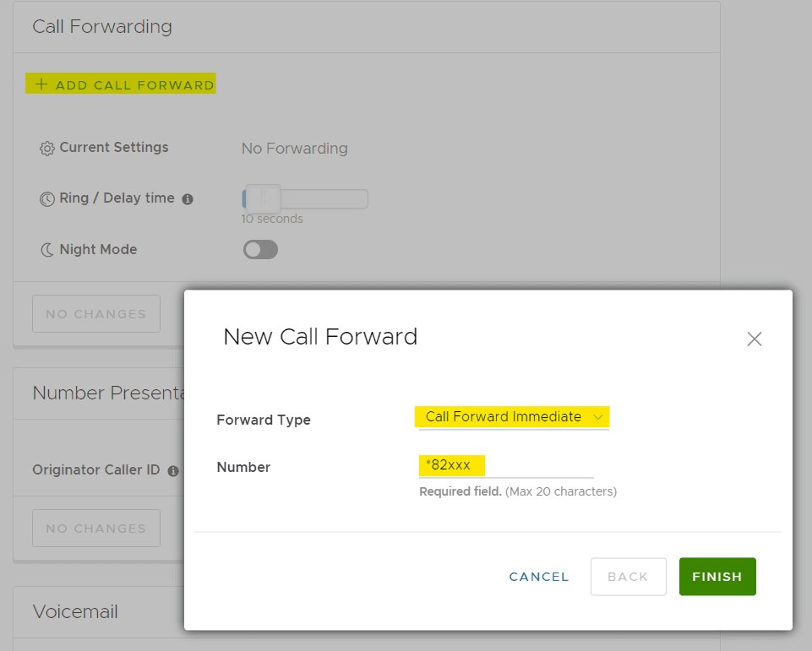The image size is (812, 651).
Task: Click the Night Mode moon icon
Action: (x=47, y=250)
